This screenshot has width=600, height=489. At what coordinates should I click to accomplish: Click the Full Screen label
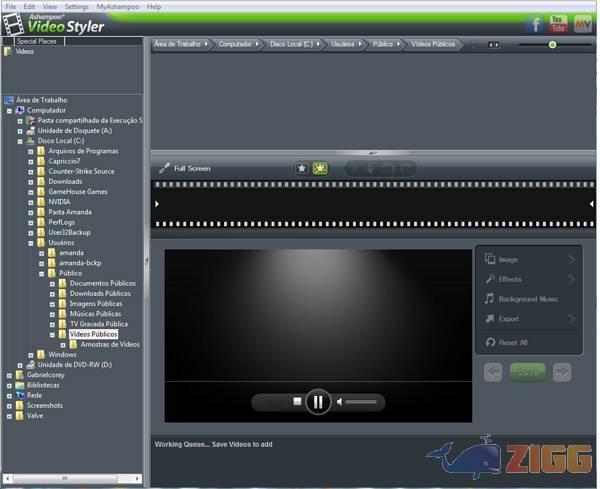tap(192, 168)
